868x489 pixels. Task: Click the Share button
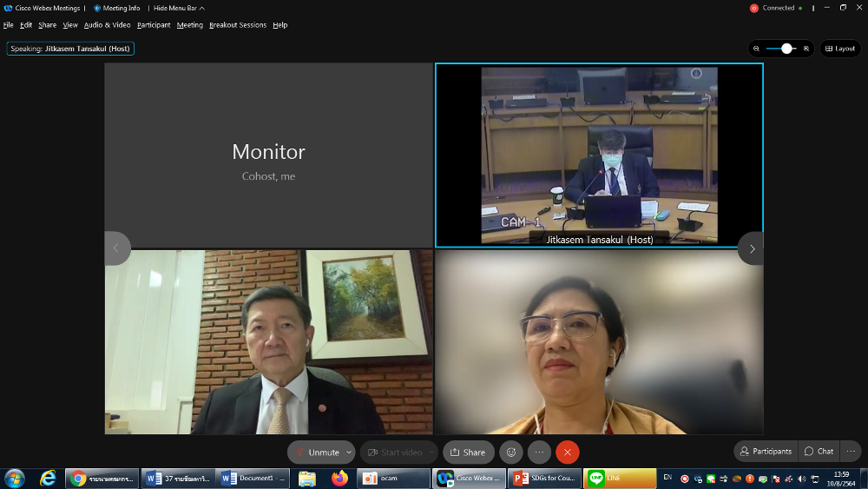[x=468, y=452]
